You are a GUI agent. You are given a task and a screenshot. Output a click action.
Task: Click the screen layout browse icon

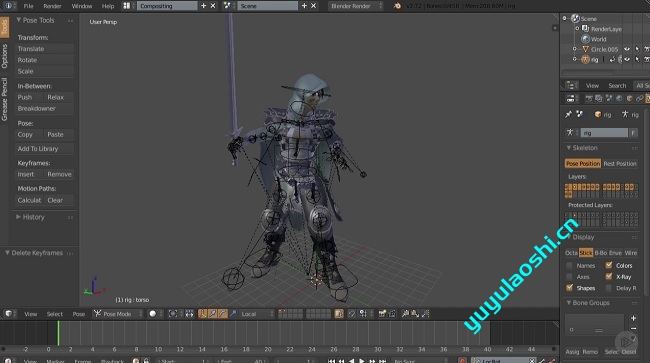[126, 6]
